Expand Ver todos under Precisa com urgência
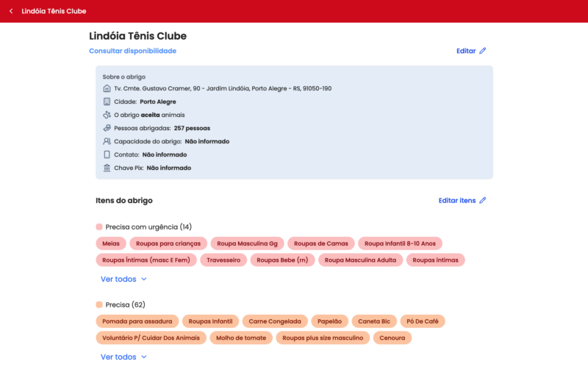The image size is (588, 367). click(x=123, y=279)
